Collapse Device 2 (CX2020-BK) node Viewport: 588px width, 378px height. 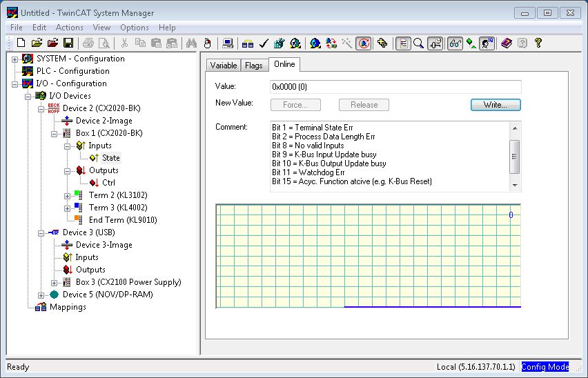[41, 109]
